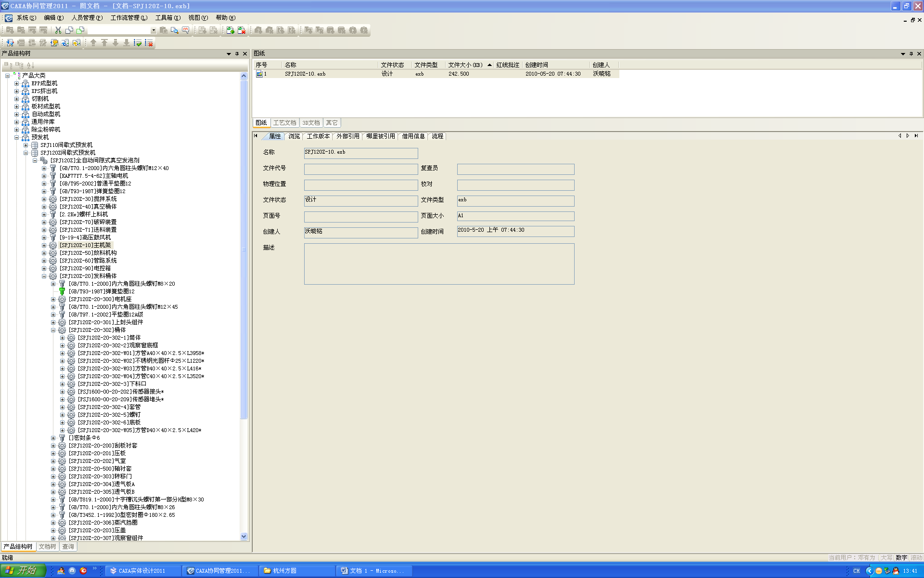Open the 工作流管理 menu

[x=128, y=18]
